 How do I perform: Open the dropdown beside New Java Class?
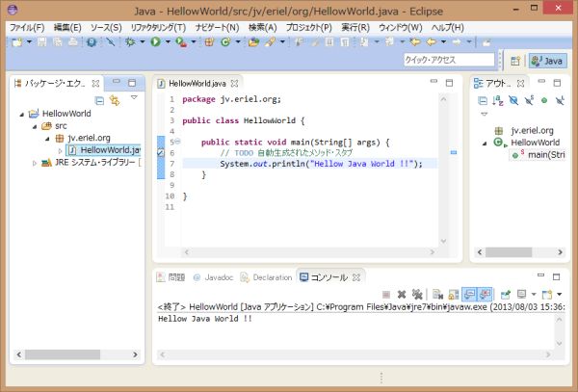[238, 42]
